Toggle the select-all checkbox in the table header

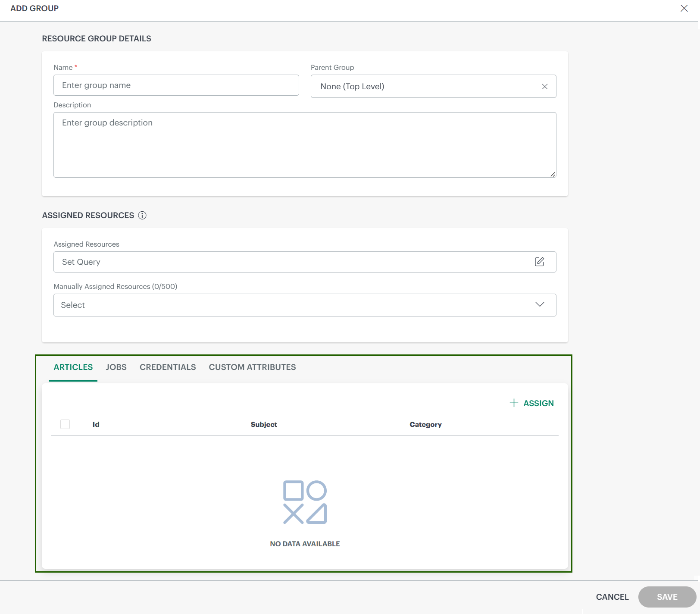point(66,424)
